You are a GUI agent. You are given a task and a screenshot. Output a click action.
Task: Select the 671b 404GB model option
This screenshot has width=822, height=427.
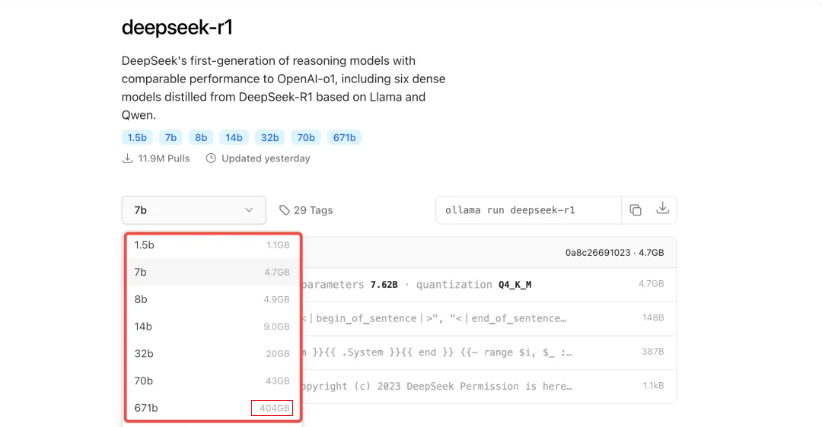pos(212,407)
